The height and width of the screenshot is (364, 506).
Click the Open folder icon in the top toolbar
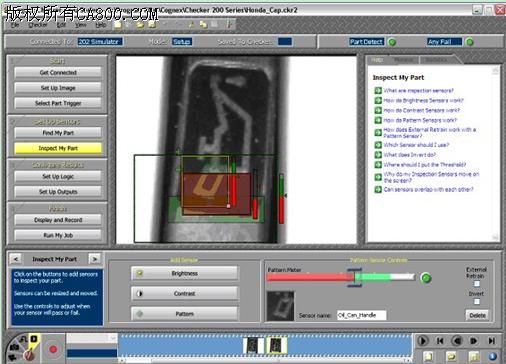click(x=140, y=24)
